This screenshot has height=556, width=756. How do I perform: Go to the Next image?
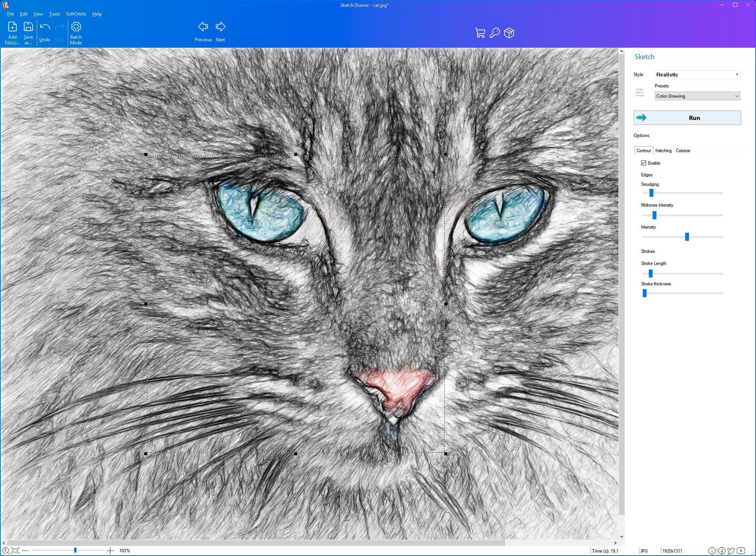click(x=220, y=27)
